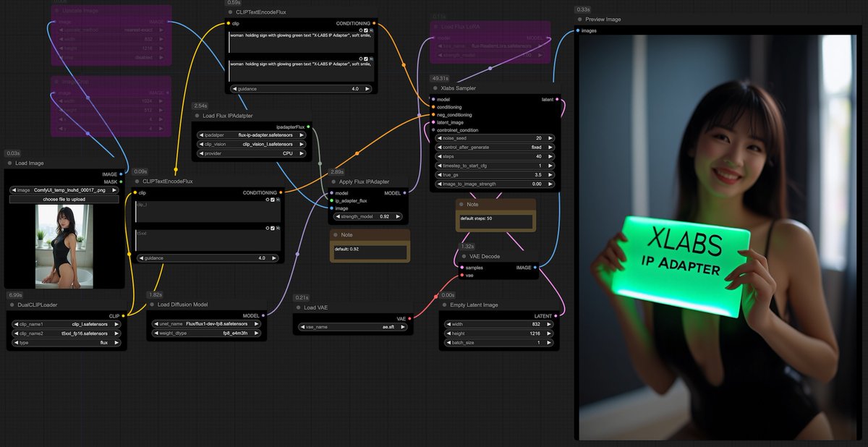Open the weight_dtype fp8_e4m3fn combo

click(208, 333)
